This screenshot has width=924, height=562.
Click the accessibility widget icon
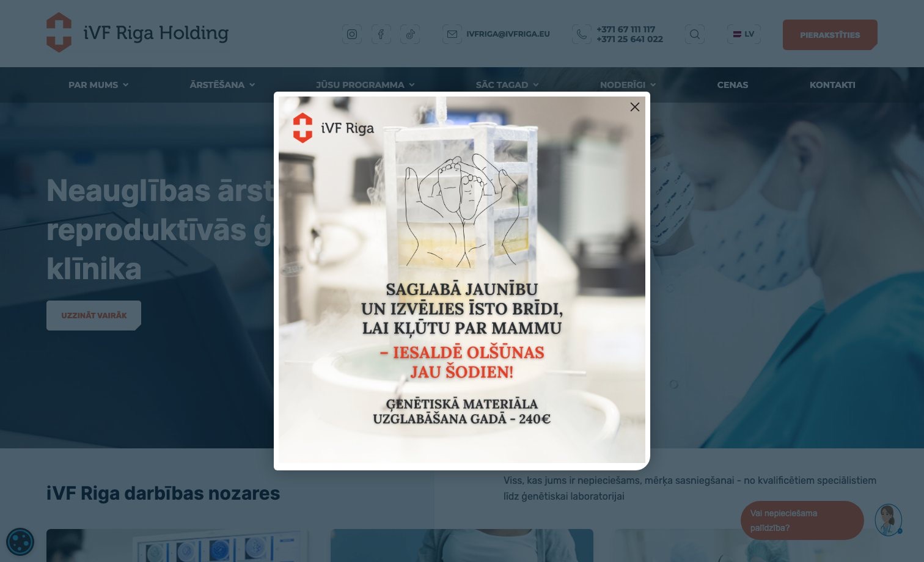click(x=20, y=541)
